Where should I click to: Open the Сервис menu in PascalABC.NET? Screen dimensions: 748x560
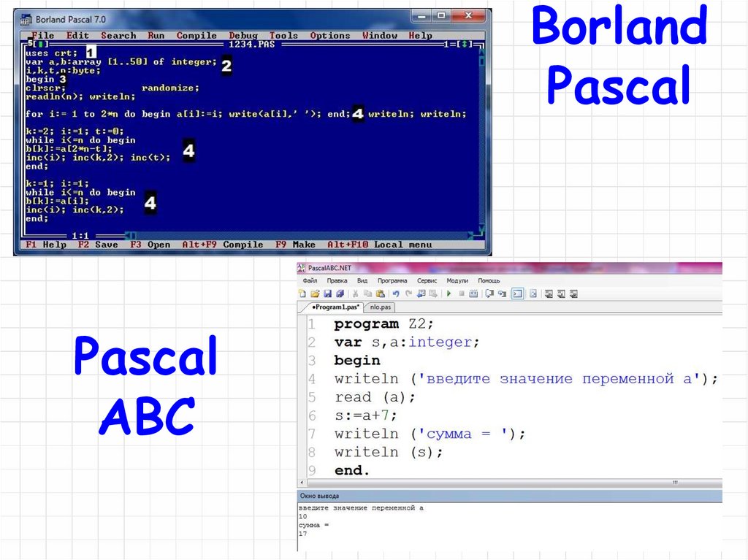[427, 280]
